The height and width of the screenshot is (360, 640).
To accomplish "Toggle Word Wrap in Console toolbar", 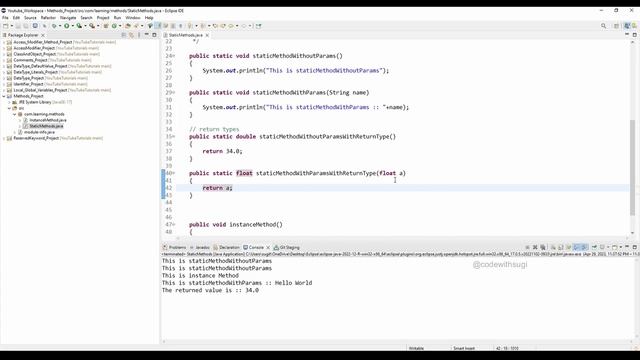I will 568,247.
